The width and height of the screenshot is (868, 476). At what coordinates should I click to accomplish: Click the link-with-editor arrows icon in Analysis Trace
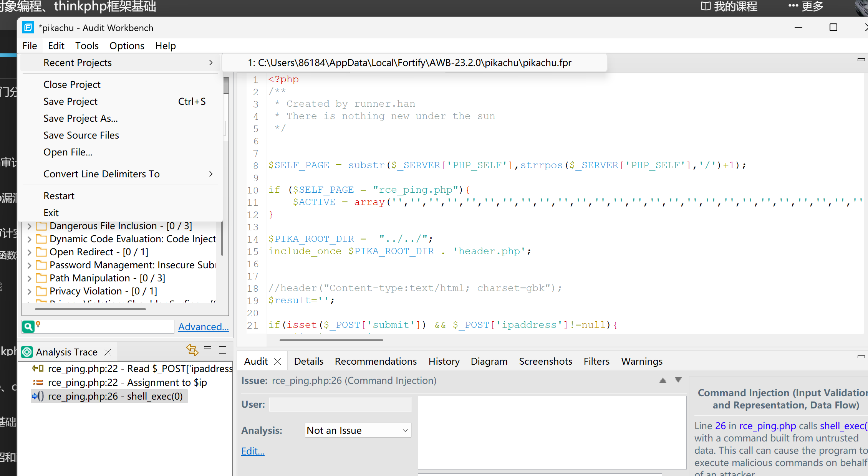click(192, 350)
